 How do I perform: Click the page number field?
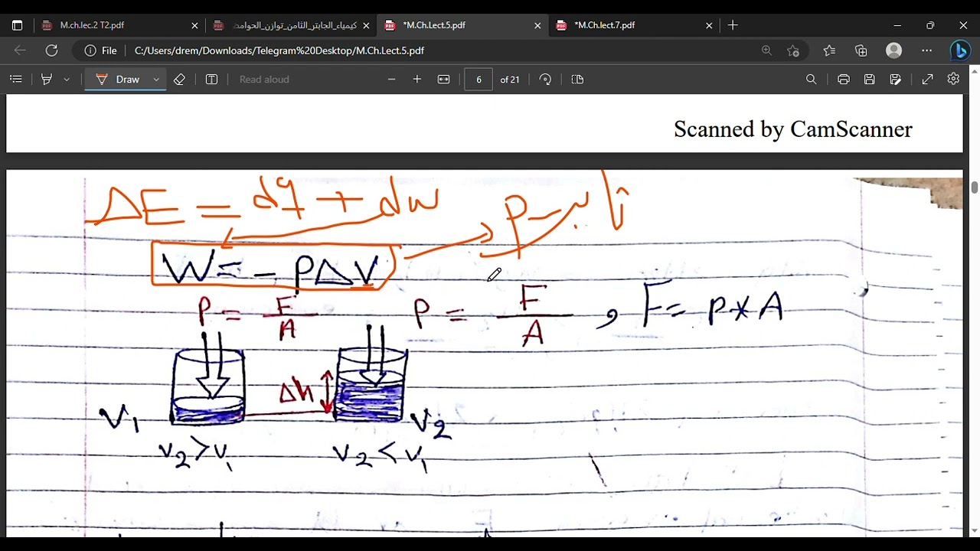pos(479,79)
